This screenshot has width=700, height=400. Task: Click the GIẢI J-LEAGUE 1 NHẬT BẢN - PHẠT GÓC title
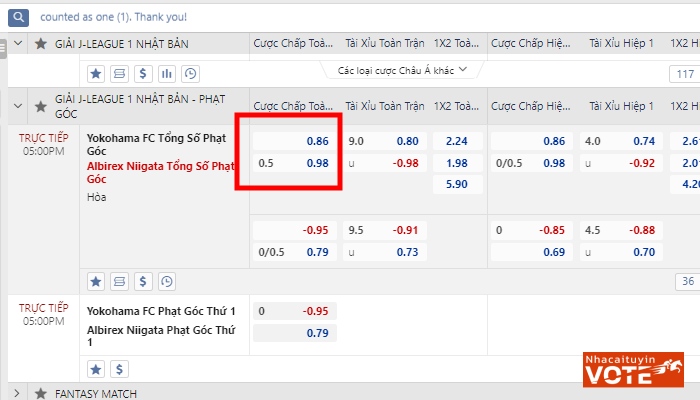pos(140,106)
